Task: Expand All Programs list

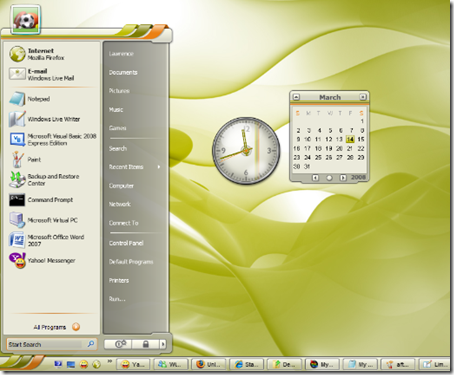Action: click(56, 327)
